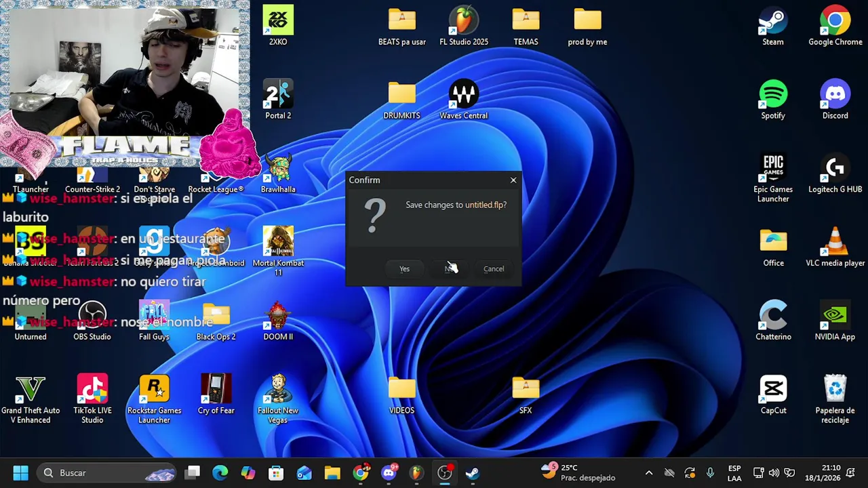Select the CapCut desktop icon
868x488 pixels.
pyautogui.click(x=773, y=394)
